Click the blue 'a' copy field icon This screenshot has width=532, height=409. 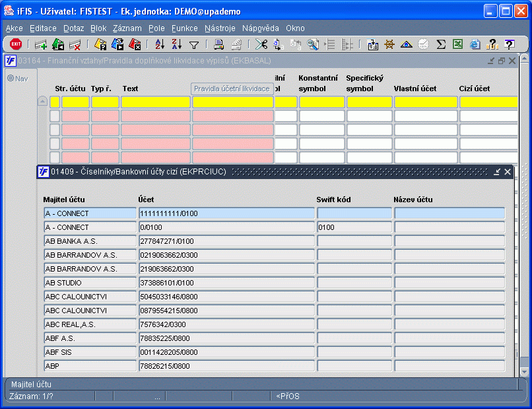(x=279, y=44)
